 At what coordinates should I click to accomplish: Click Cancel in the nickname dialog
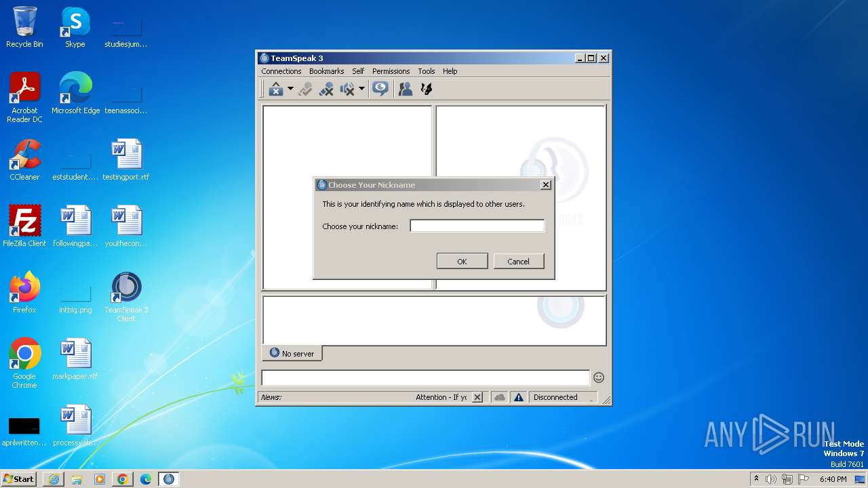[518, 261]
